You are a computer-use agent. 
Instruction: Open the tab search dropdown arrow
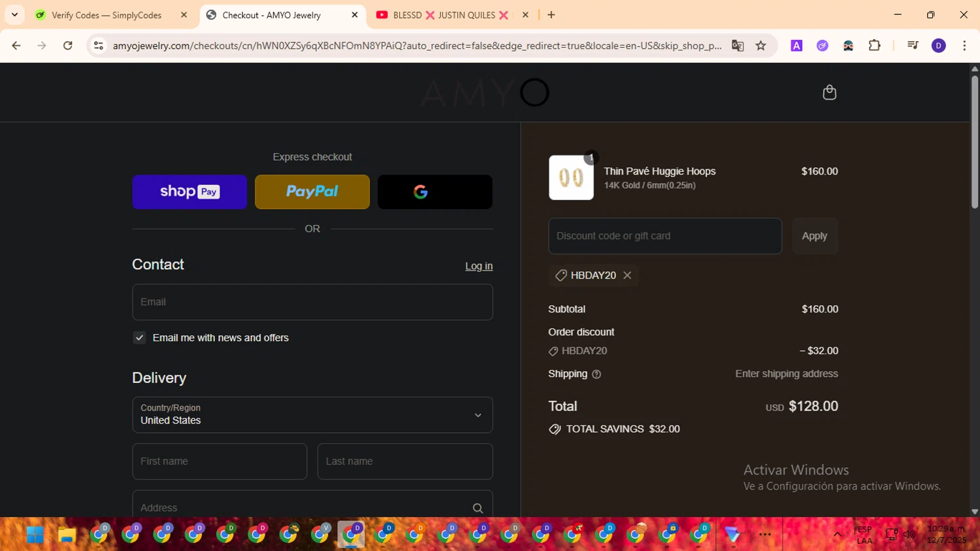pos(14,14)
